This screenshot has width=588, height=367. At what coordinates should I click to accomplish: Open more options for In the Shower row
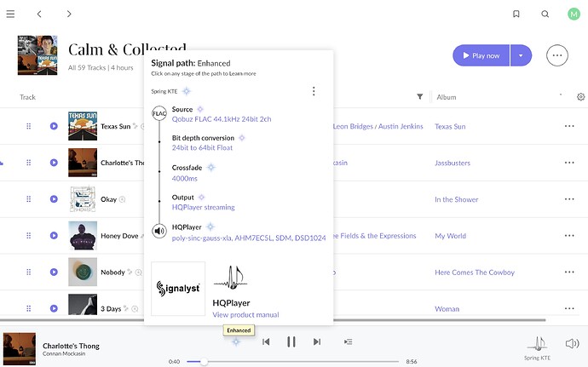pyautogui.click(x=569, y=199)
